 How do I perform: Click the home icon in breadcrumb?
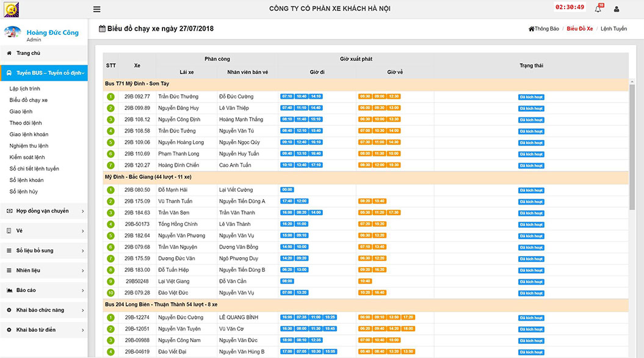(x=531, y=29)
